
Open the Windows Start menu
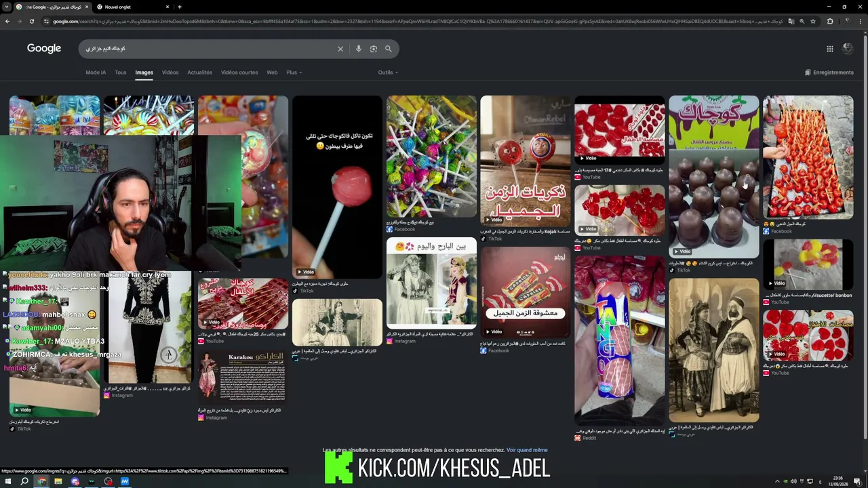tap(7, 481)
